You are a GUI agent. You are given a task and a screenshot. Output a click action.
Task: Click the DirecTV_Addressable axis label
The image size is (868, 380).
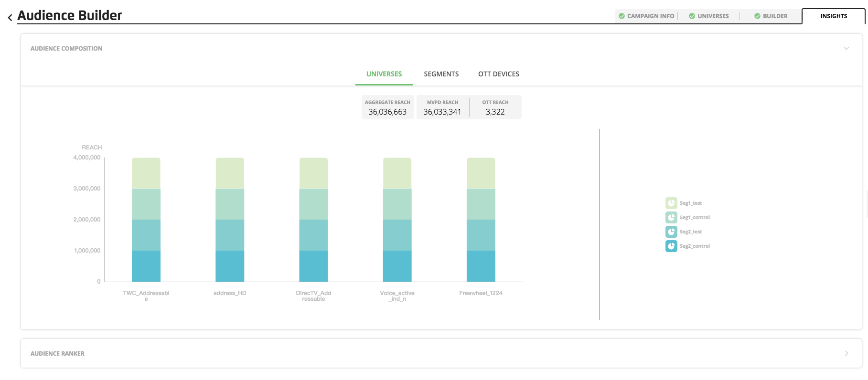coord(313,296)
